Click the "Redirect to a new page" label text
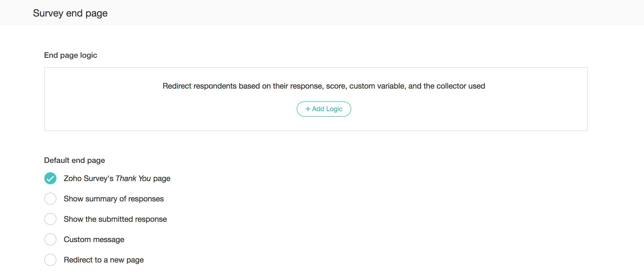The height and width of the screenshot is (279, 644). tap(104, 260)
